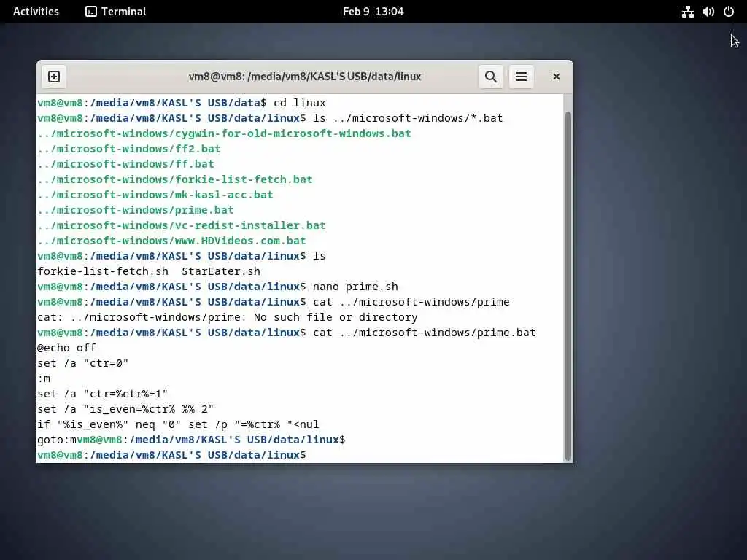Open the Activities overview

point(36,12)
